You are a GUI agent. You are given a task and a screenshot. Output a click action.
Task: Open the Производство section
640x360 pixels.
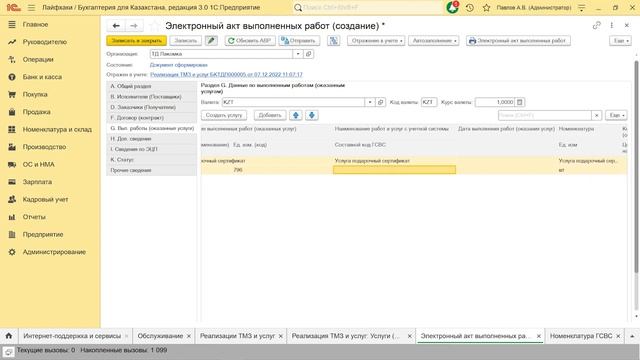point(44,147)
